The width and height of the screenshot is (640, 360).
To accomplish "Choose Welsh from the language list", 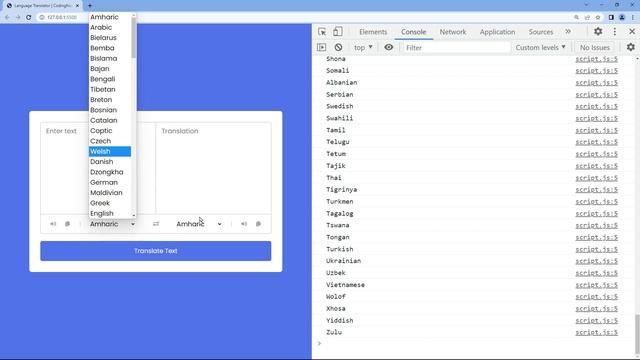I will [x=110, y=151].
